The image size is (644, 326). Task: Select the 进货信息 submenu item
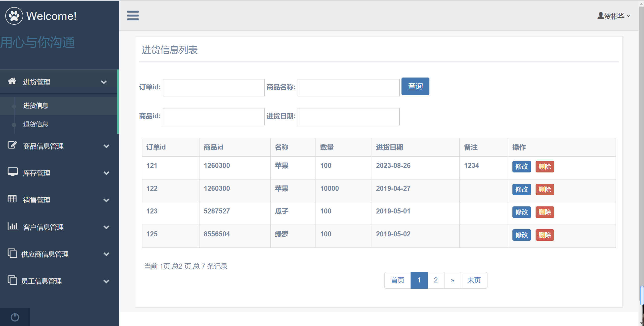[58, 106]
